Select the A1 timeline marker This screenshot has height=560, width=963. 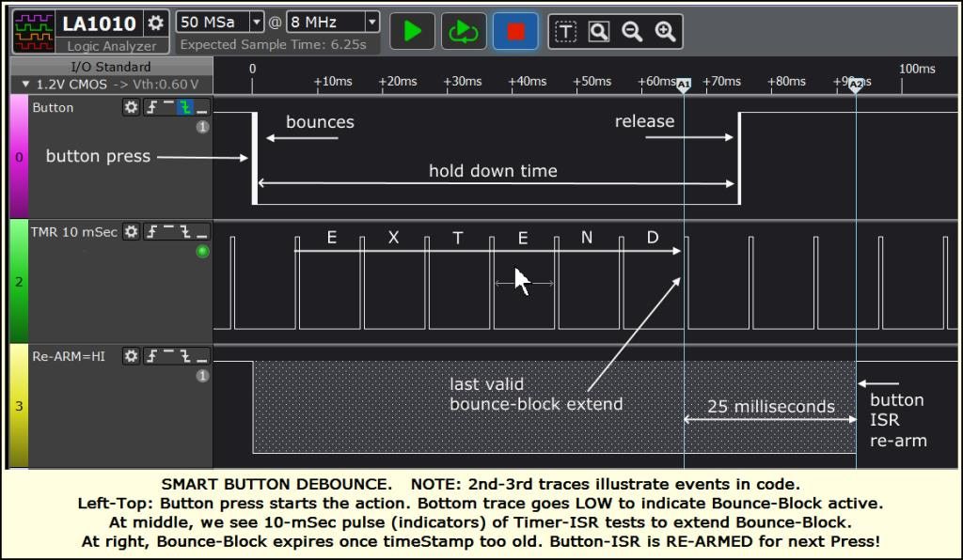pyautogui.click(x=683, y=85)
